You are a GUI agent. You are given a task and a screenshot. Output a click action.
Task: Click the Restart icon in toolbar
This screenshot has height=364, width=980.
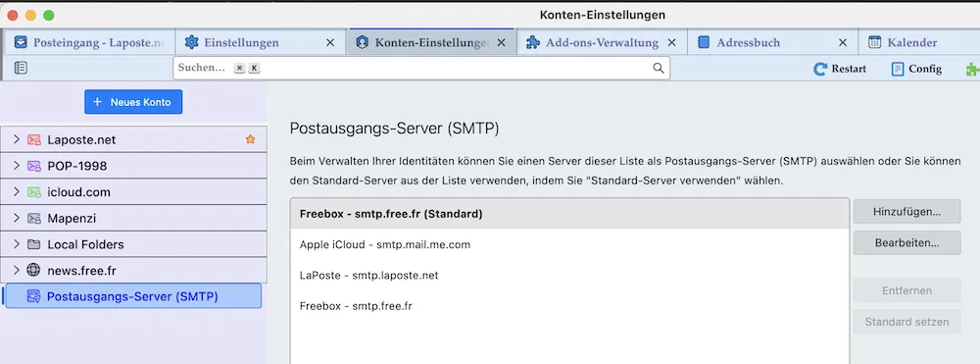click(x=820, y=69)
